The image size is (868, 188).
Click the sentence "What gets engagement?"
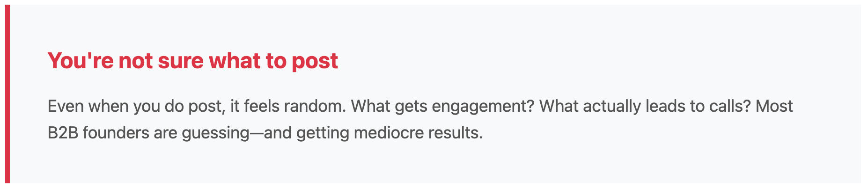coord(442,107)
